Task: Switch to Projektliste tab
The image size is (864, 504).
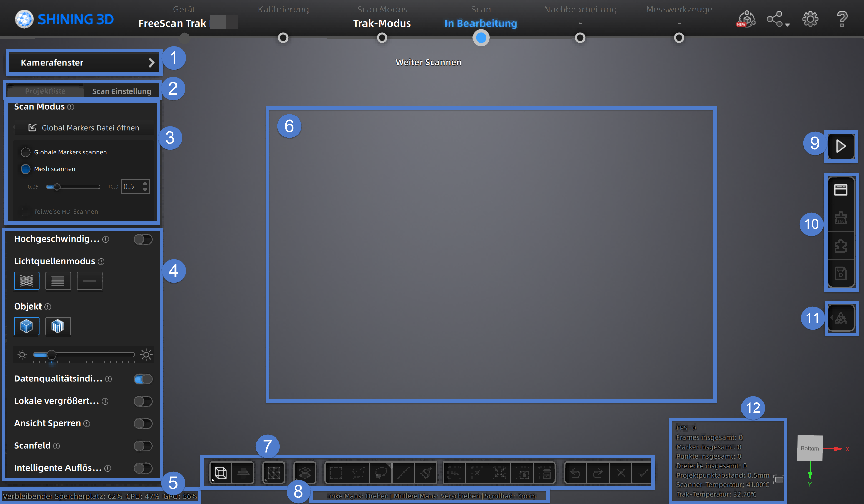Action: (x=45, y=91)
